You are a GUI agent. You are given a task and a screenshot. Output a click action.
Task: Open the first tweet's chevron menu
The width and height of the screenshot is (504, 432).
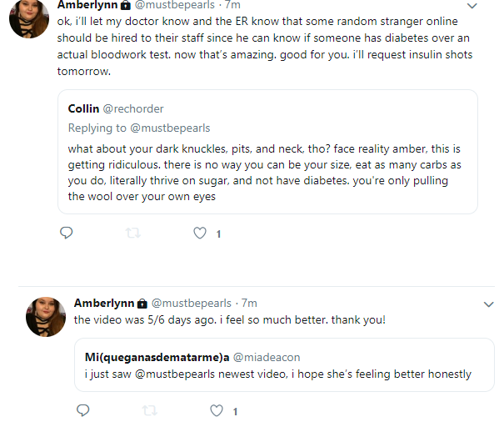point(472,6)
